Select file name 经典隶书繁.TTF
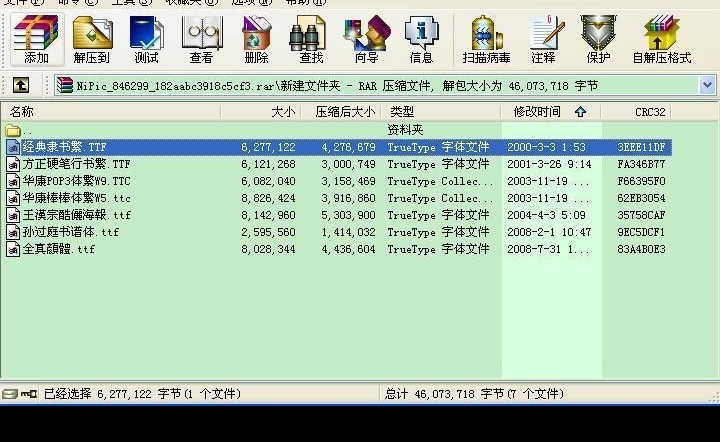The width and height of the screenshot is (720, 442). 65,147
